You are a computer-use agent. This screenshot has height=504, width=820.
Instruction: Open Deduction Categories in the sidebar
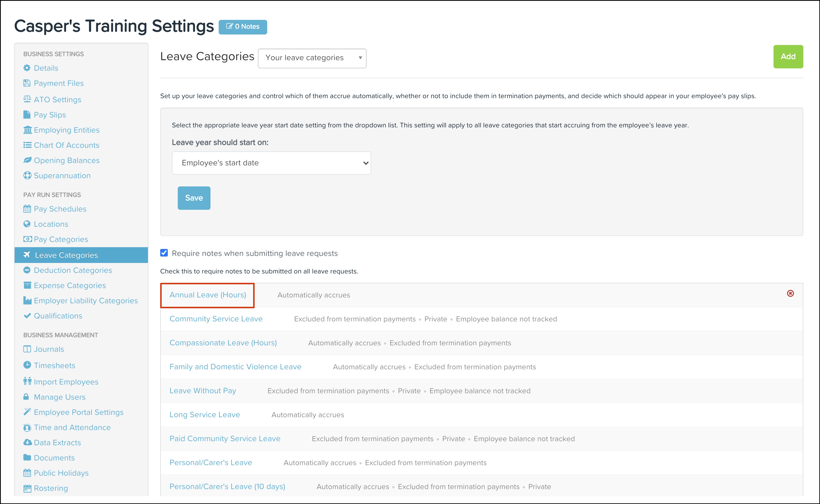point(73,270)
